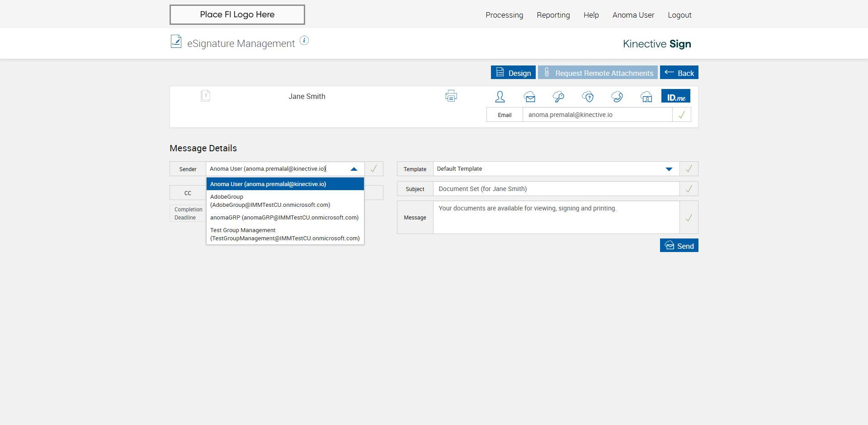Pick the cloud shield security-question icon
Viewport: 868px width, 425px height.
[x=588, y=97]
